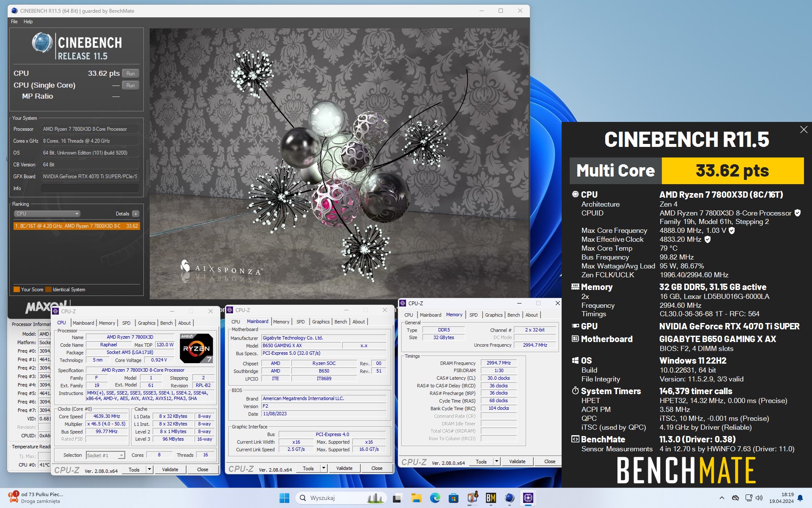Select Memory tab in the CPU window of CPU-Z
Viewport: 812px width, 508px height.
107,323
